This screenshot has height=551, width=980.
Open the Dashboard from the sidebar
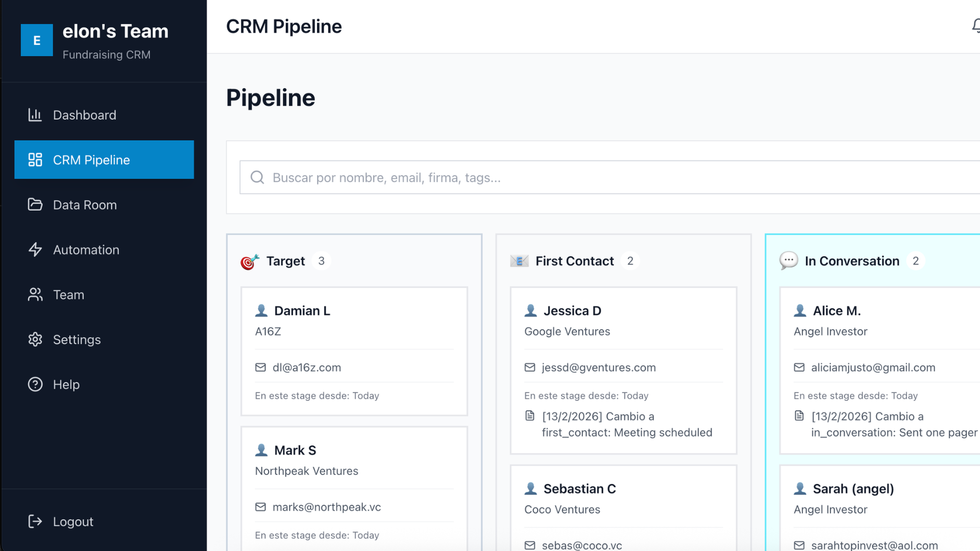click(x=84, y=115)
